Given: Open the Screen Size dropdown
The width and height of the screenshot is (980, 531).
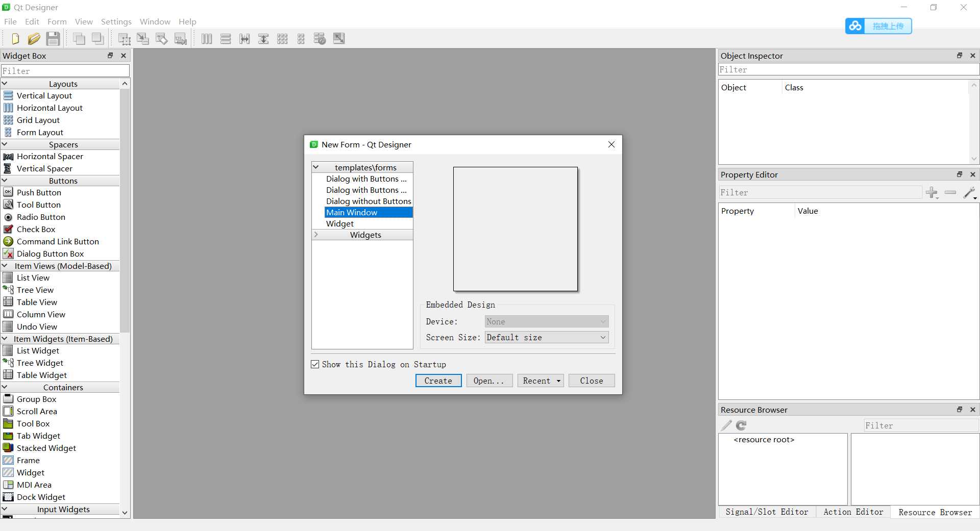Looking at the screenshot, I should pos(547,337).
